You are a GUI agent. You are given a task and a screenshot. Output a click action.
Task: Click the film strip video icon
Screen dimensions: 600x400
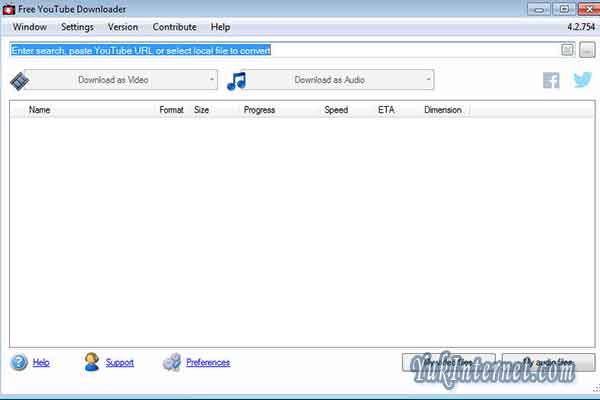19,81
